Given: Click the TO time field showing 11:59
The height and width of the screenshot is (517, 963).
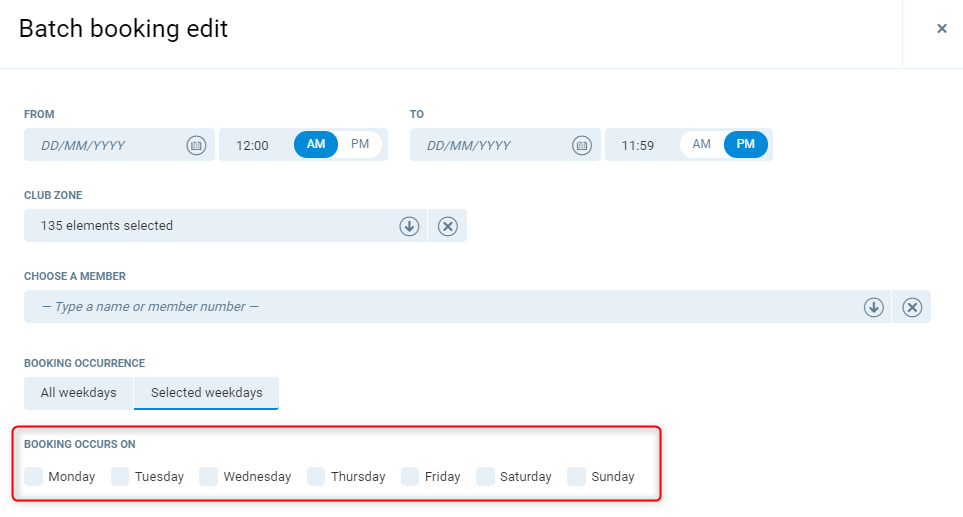Looking at the screenshot, I should (638, 145).
